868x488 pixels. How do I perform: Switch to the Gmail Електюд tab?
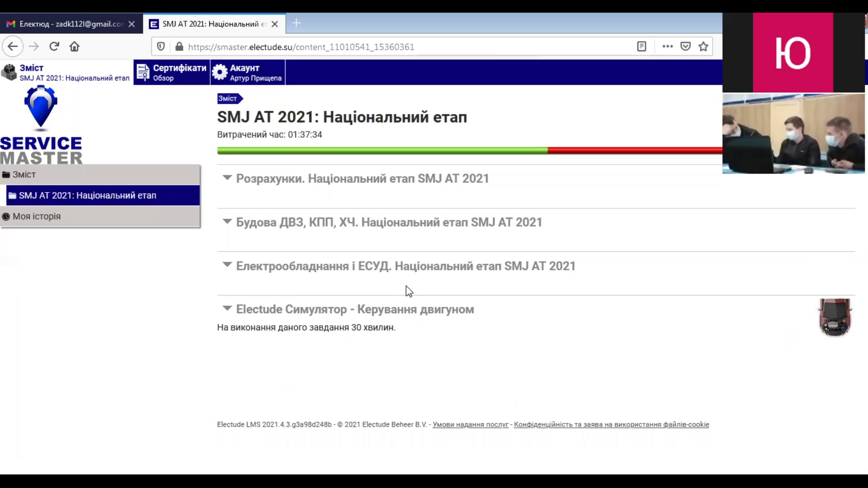(71, 24)
